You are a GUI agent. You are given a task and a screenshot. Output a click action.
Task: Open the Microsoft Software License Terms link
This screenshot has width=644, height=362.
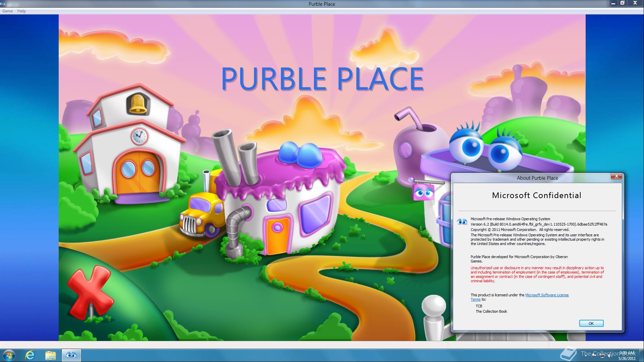[547, 295]
